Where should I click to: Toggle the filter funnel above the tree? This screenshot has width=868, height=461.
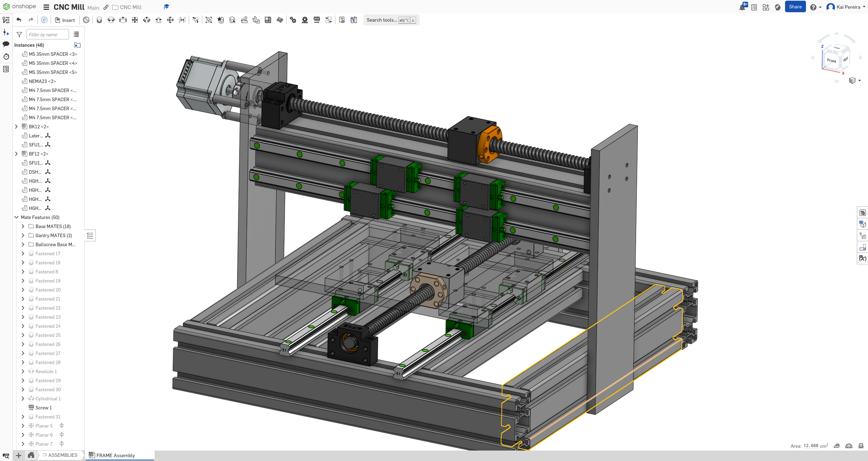coord(19,34)
